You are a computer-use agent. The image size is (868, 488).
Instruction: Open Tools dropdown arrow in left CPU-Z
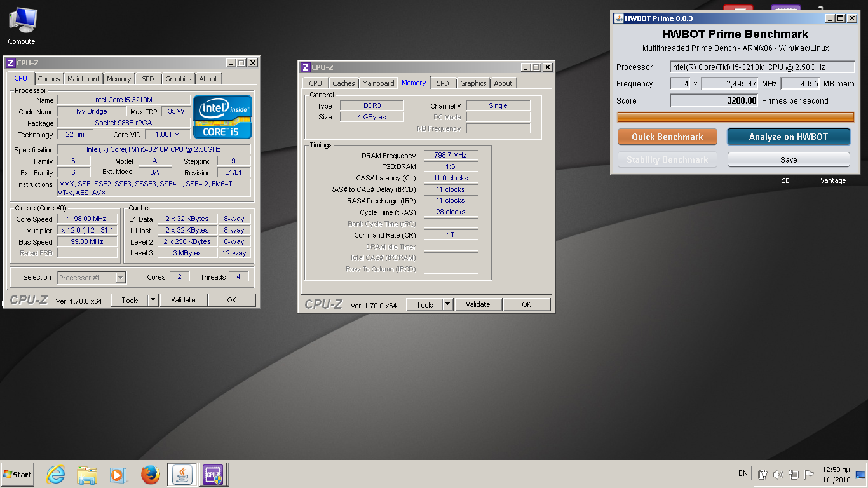click(153, 300)
